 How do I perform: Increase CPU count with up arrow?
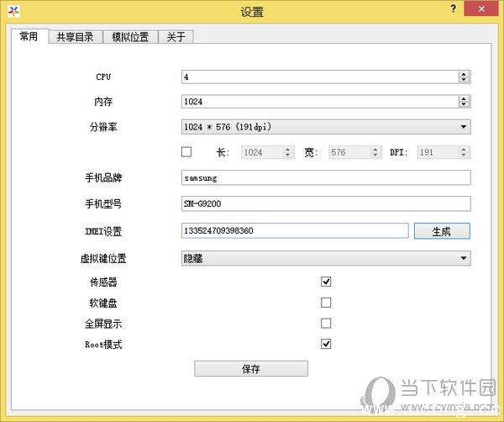tap(464, 74)
